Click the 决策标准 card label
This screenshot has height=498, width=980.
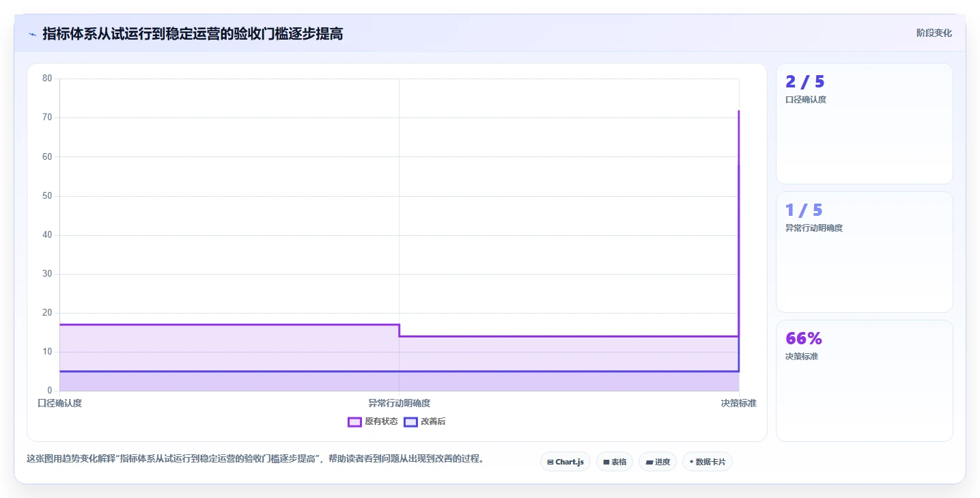coord(802,357)
